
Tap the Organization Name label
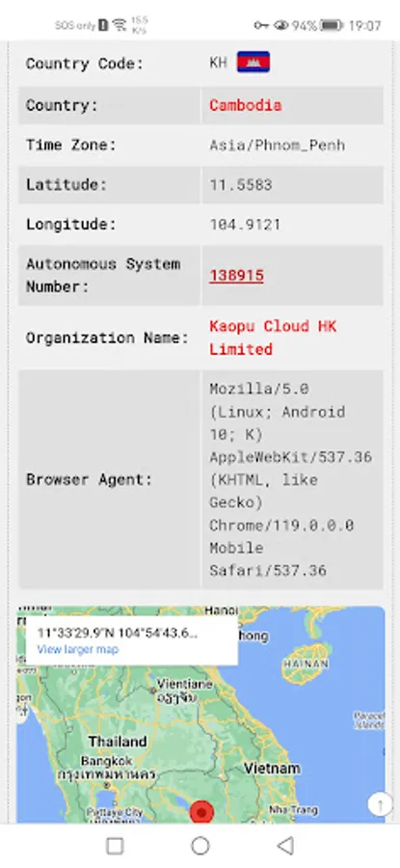107,338
